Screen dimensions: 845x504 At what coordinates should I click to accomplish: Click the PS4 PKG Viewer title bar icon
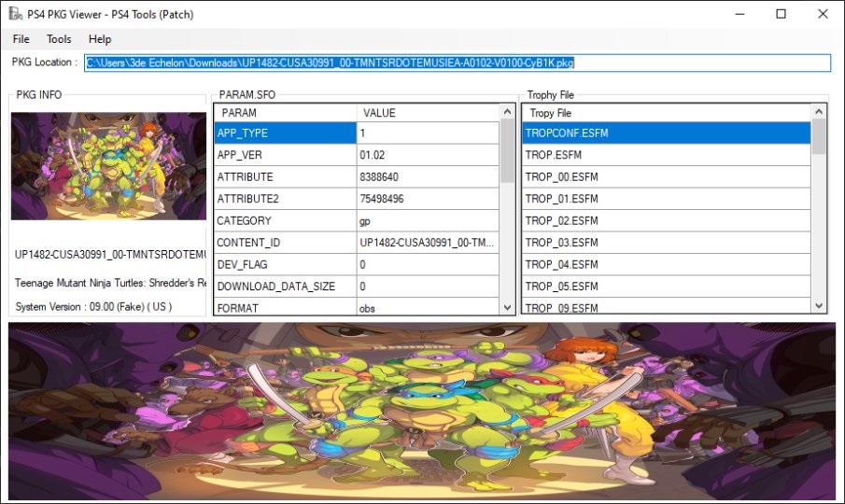tap(15, 13)
